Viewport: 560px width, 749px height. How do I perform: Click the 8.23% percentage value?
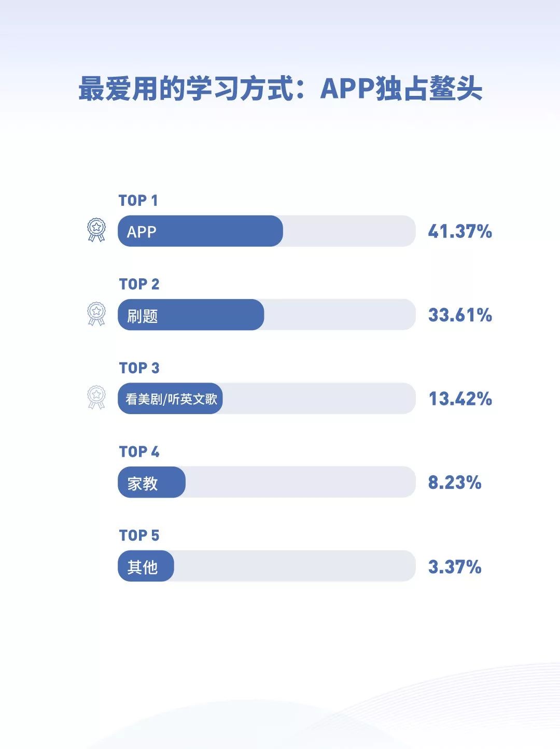455,483
